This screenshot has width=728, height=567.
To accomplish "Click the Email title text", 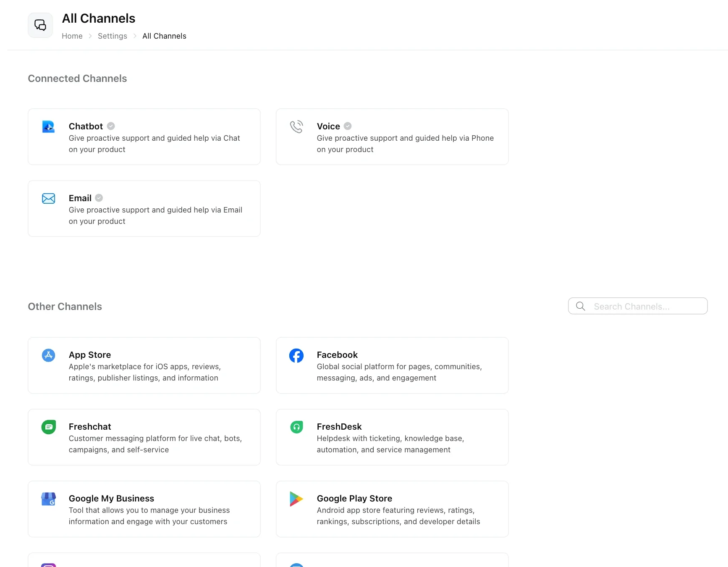I will [x=80, y=198].
